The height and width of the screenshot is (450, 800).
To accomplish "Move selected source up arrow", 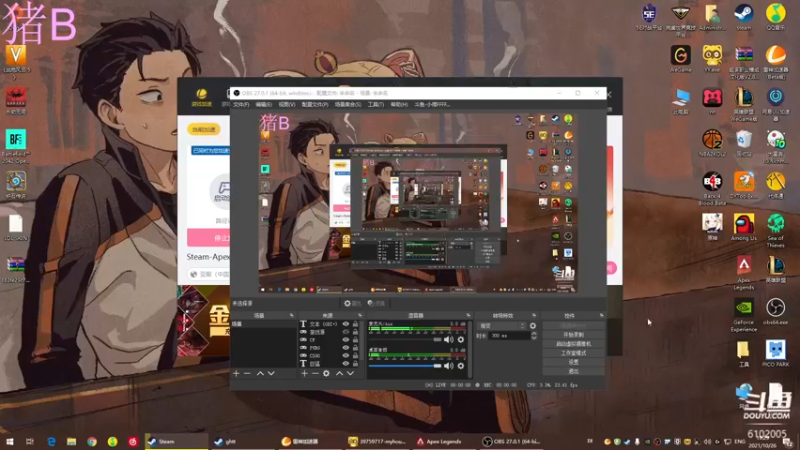I will pyautogui.click(x=339, y=373).
